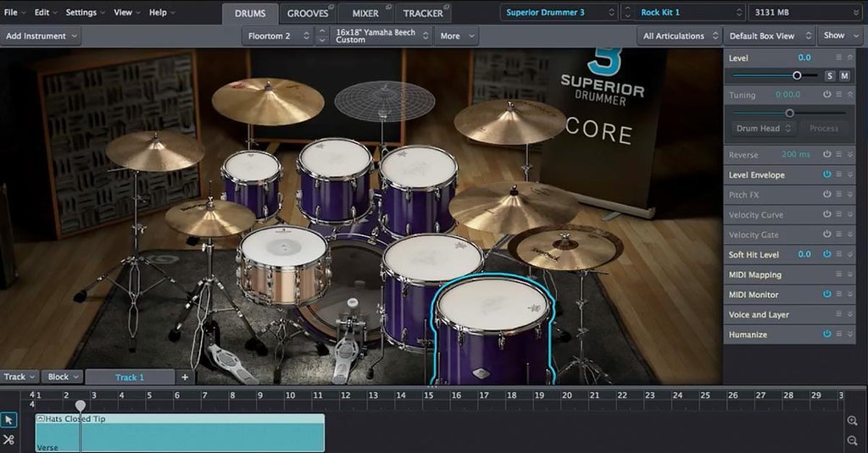Solo the instrument with the S button
The height and width of the screenshot is (453, 868).
[830, 76]
